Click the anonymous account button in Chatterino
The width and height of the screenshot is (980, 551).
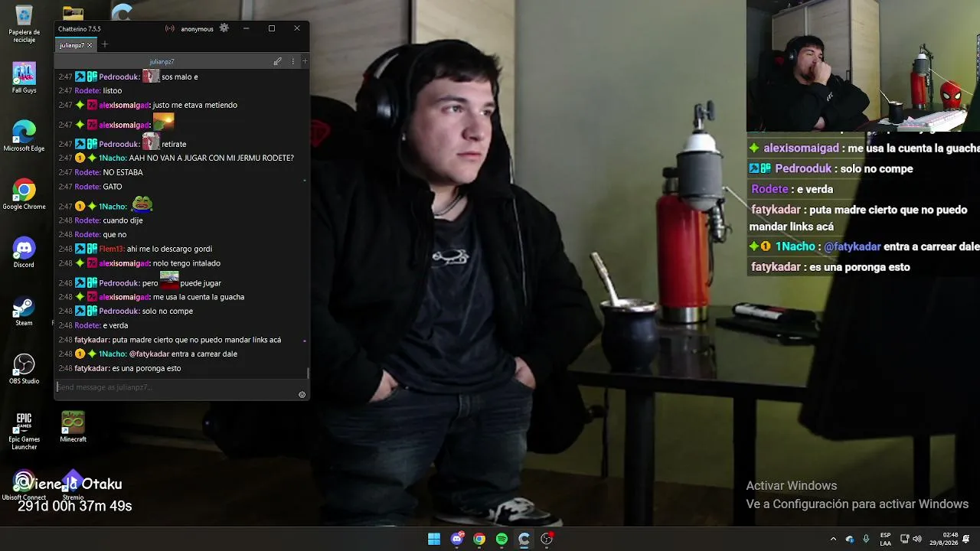(x=197, y=29)
